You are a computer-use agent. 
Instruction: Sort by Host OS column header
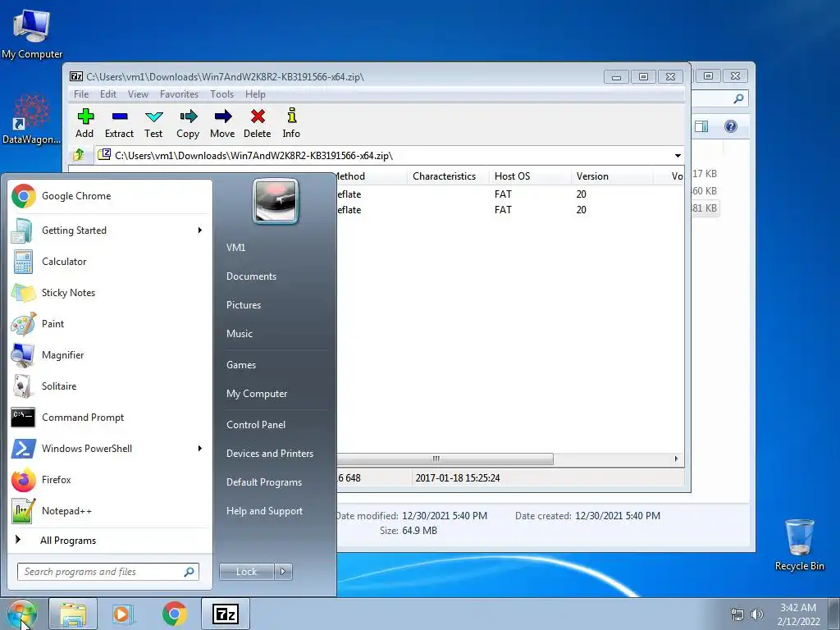click(530, 176)
